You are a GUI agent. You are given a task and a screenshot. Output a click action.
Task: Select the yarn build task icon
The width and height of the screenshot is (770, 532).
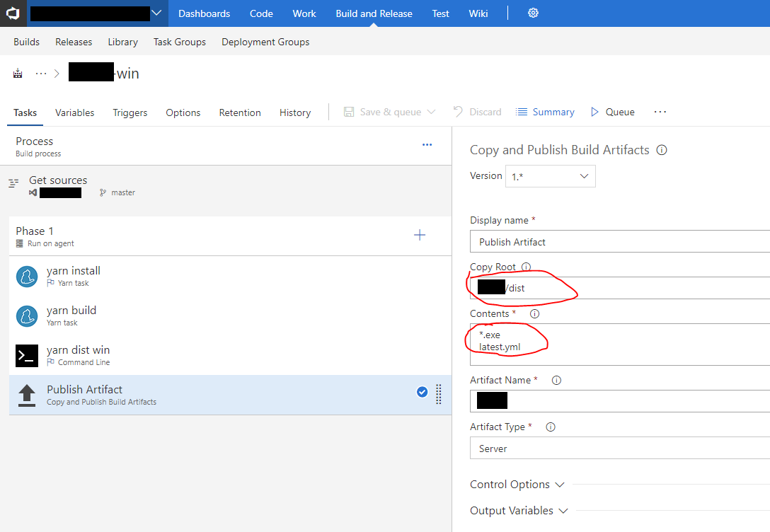click(x=27, y=316)
